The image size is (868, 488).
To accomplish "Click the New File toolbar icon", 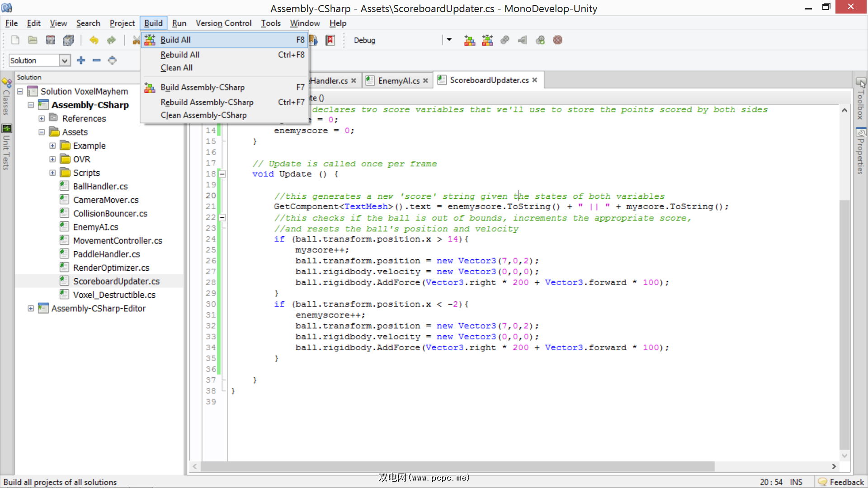I will [15, 40].
